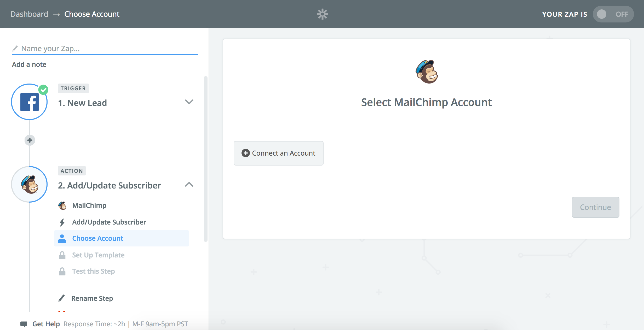Click the large MailChimp logo in panel
Screen dimensions: 644x330
click(427, 72)
